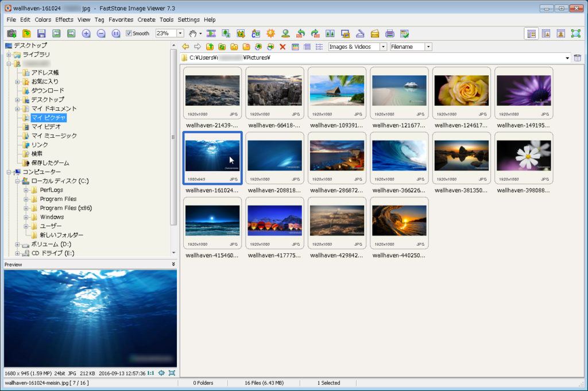Open the File menu

coord(11,20)
